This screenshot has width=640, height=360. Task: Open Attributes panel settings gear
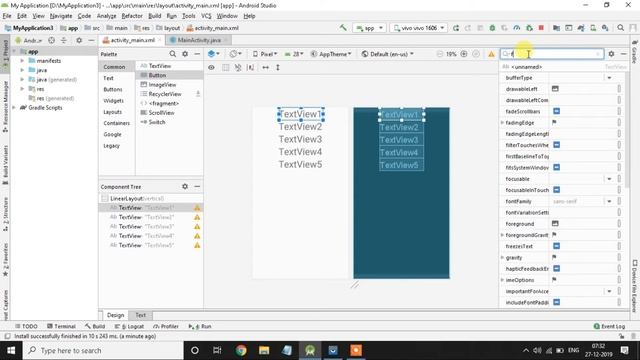coord(611,54)
